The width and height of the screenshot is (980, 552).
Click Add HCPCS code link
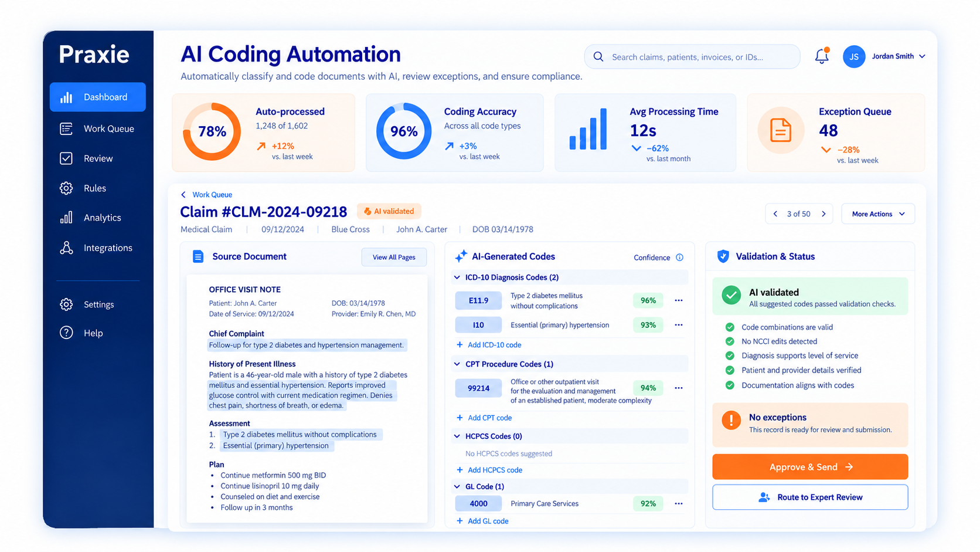(x=489, y=470)
